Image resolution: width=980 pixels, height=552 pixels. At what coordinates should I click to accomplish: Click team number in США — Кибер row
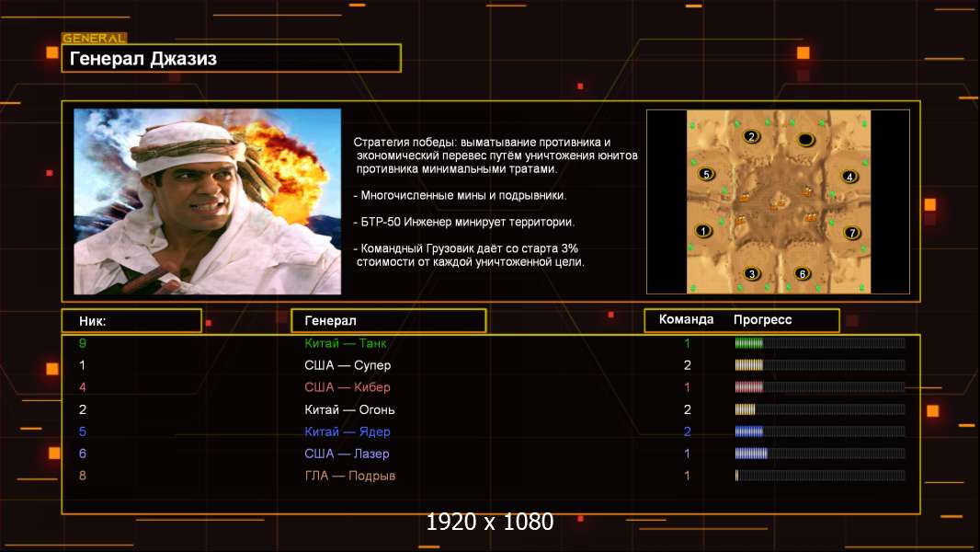pos(687,387)
